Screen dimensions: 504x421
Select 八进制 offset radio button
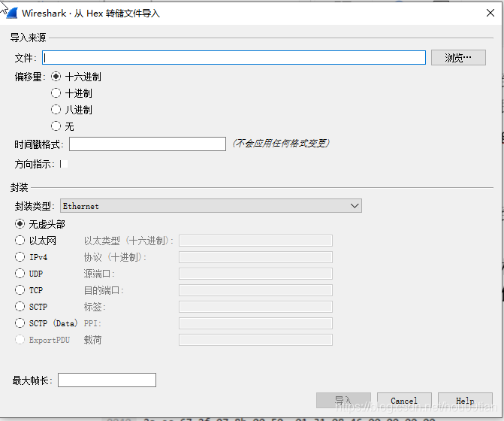coord(56,110)
